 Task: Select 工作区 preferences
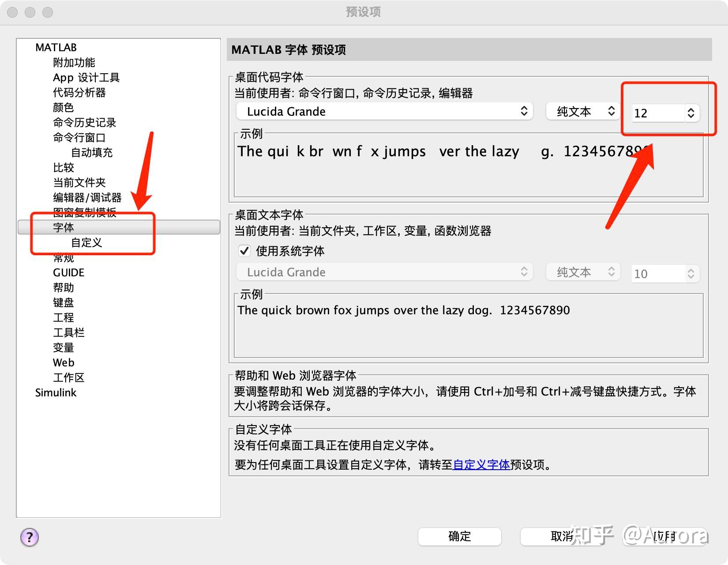tap(69, 377)
